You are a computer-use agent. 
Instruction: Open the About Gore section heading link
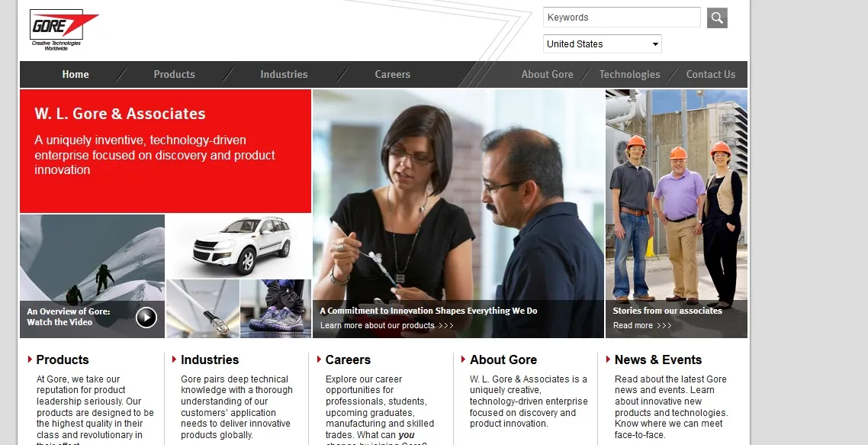[503, 360]
